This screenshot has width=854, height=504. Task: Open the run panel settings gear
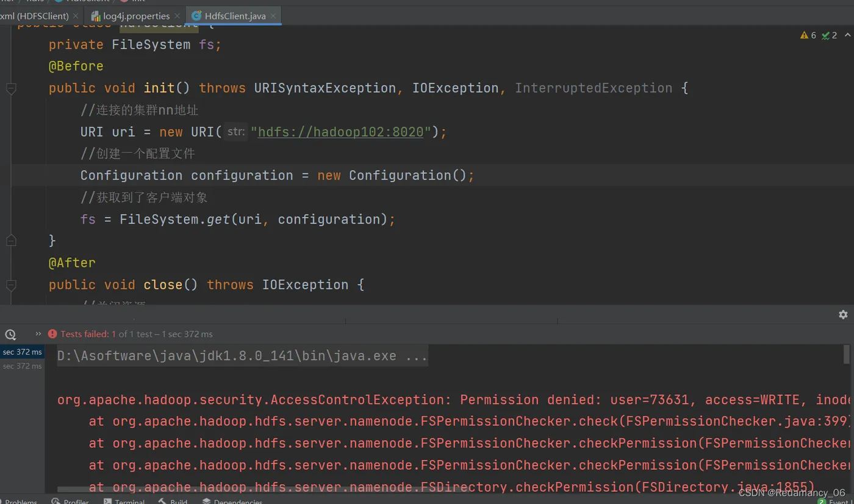click(x=843, y=314)
